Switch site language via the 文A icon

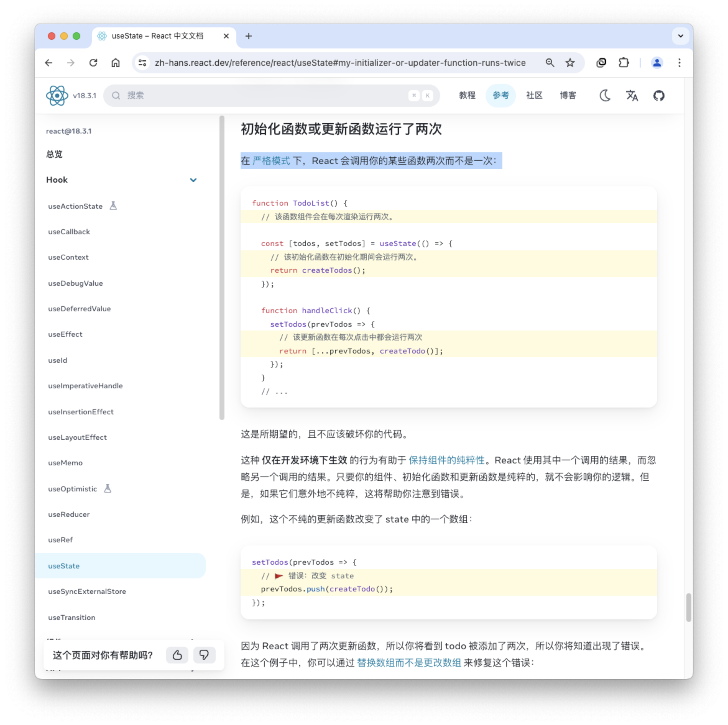(x=632, y=95)
